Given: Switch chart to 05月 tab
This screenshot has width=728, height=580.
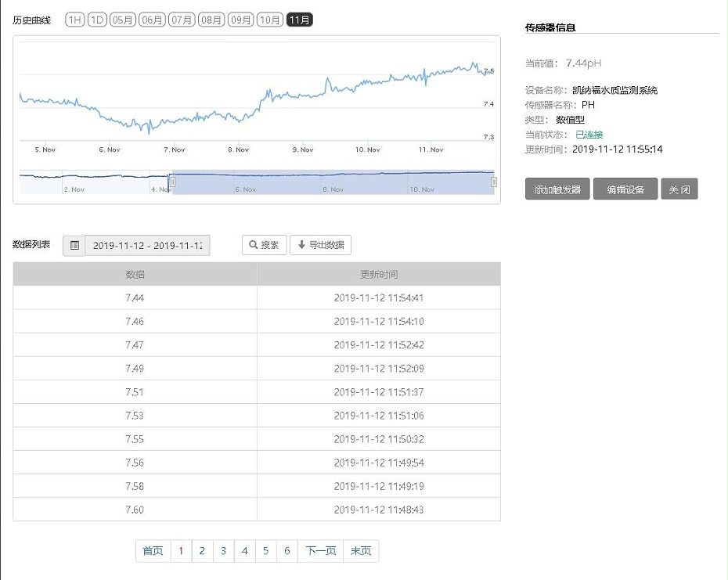Looking at the screenshot, I should pos(122,20).
